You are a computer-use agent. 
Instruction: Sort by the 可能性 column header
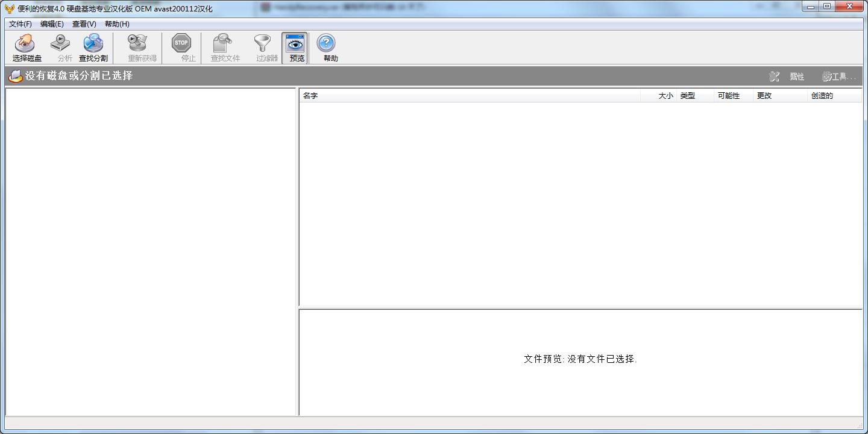tap(734, 96)
